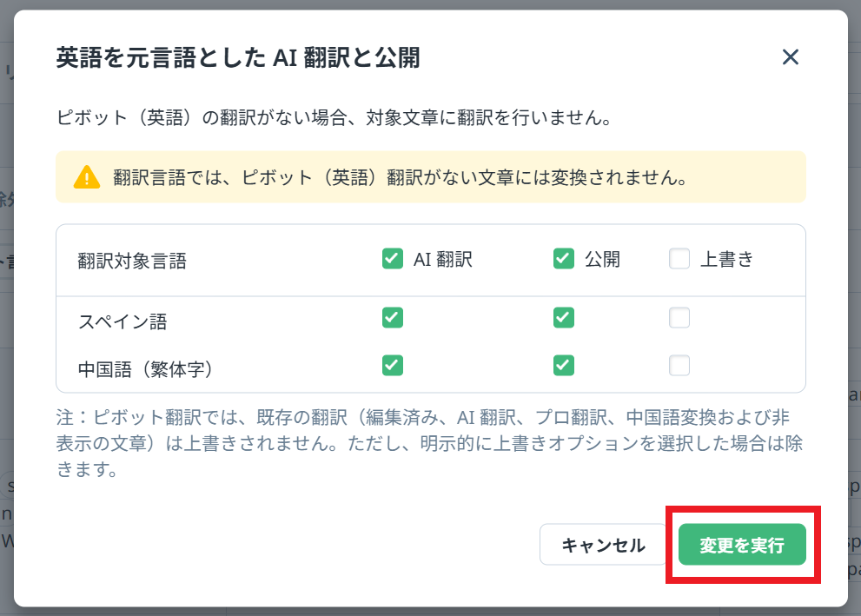Uncheck AI 翻訳 for 中国語（繁体字）
This screenshot has width=861, height=616.
(392, 366)
